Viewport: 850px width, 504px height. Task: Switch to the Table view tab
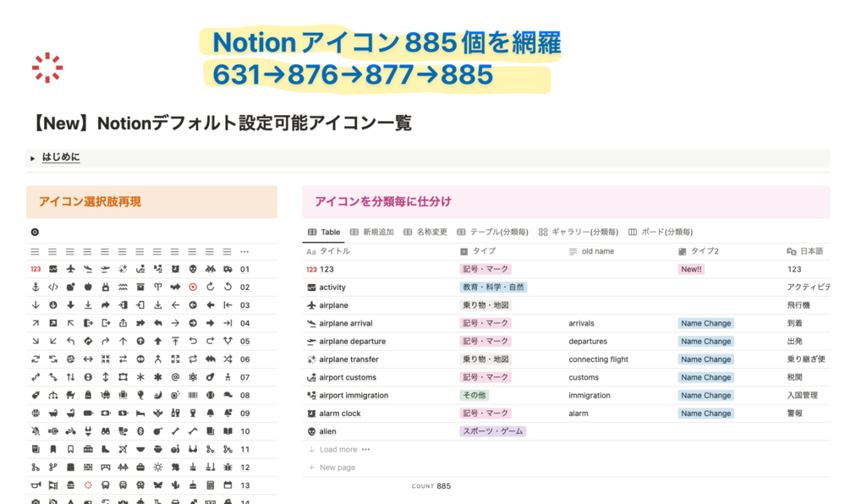point(324,232)
